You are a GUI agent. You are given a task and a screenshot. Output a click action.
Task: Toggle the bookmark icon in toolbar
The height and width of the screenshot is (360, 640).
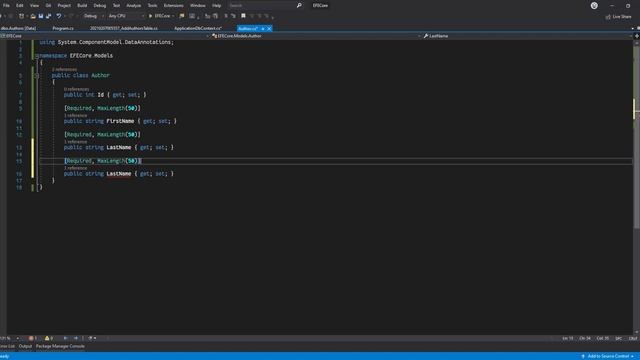(x=243, y=16)
